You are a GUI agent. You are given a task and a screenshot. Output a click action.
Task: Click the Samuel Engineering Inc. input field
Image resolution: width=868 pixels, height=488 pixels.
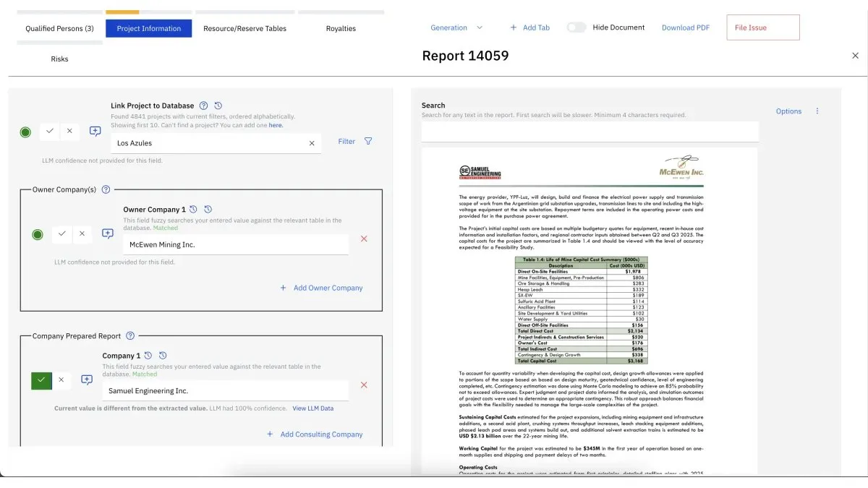coord(226,391)
